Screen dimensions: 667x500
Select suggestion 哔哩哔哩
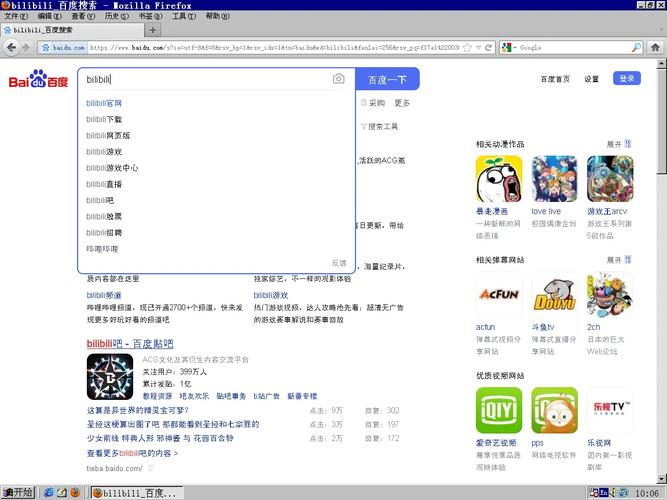[102, 249]
